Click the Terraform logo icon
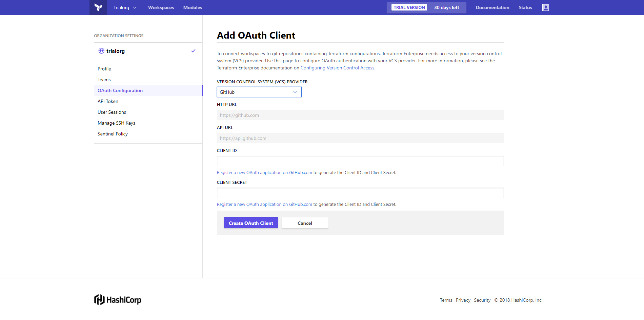 [x=98, y=7]
